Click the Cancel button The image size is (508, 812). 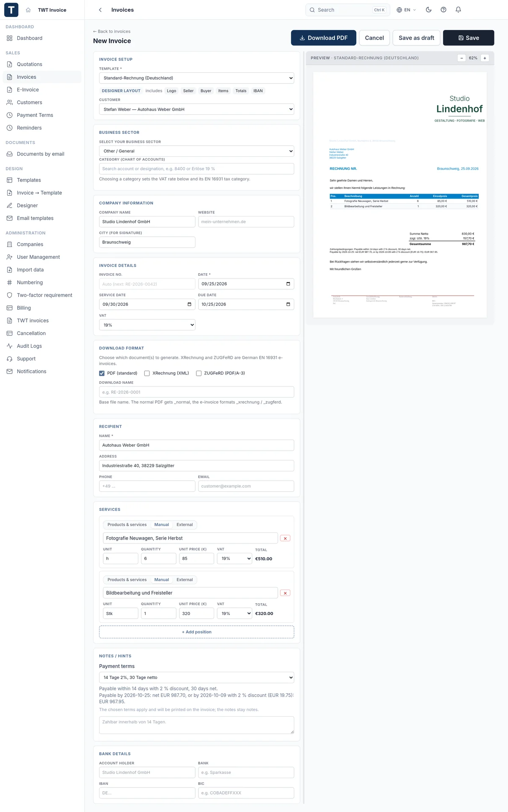click(x=374, y=38)
